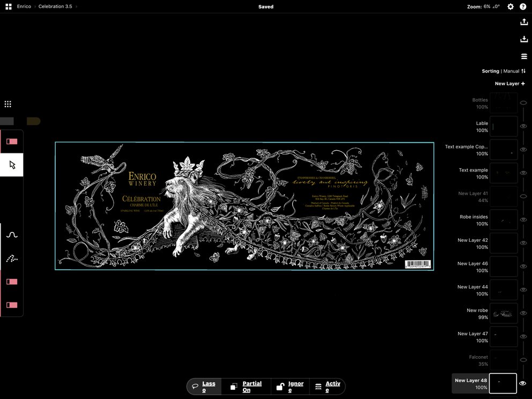
Task: Select the arrow selection tool
Action: [x=12, y=165]
